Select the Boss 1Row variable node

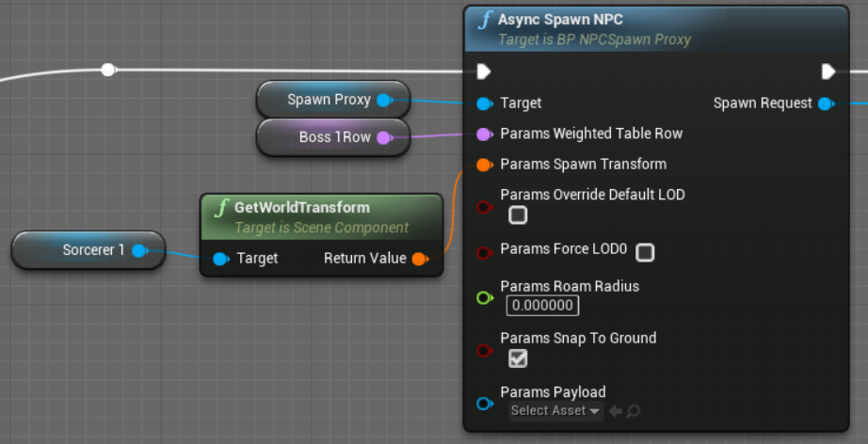point(320,137)
